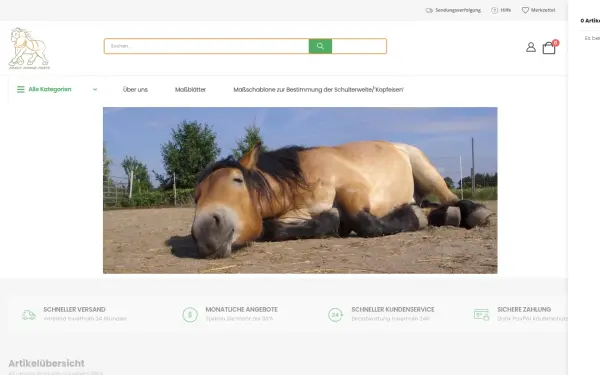The width and height of the screenshot is (600, 375).
Task: Click the red cart count badge
Action: [x=556, y=43]
